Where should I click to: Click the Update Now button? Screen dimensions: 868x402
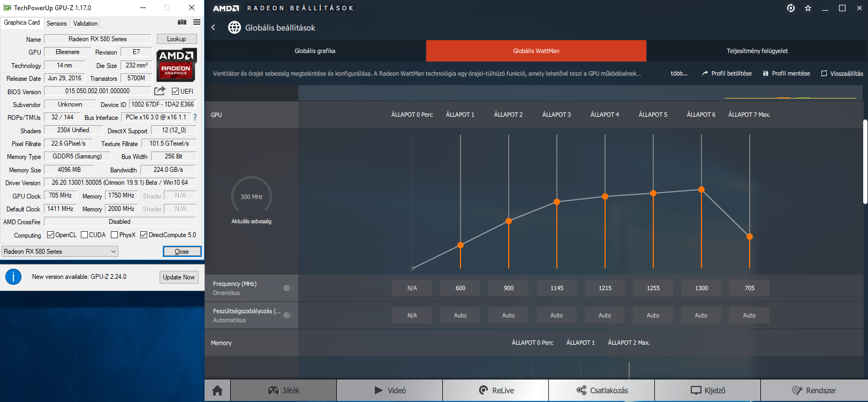179,277
